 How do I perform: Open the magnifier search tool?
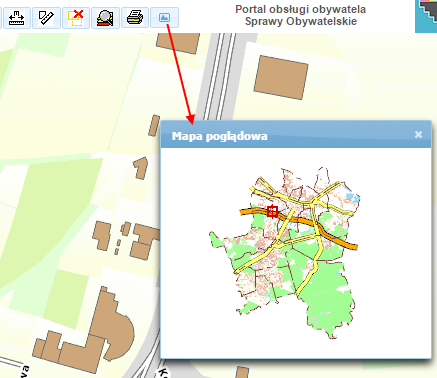pyautogui.click(x=105, y=18)
